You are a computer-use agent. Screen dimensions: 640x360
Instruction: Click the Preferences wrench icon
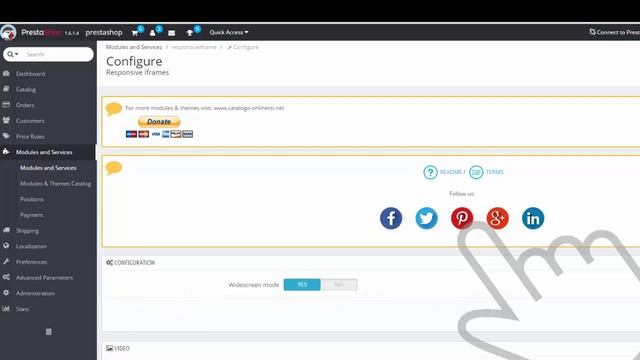point(6,261)
